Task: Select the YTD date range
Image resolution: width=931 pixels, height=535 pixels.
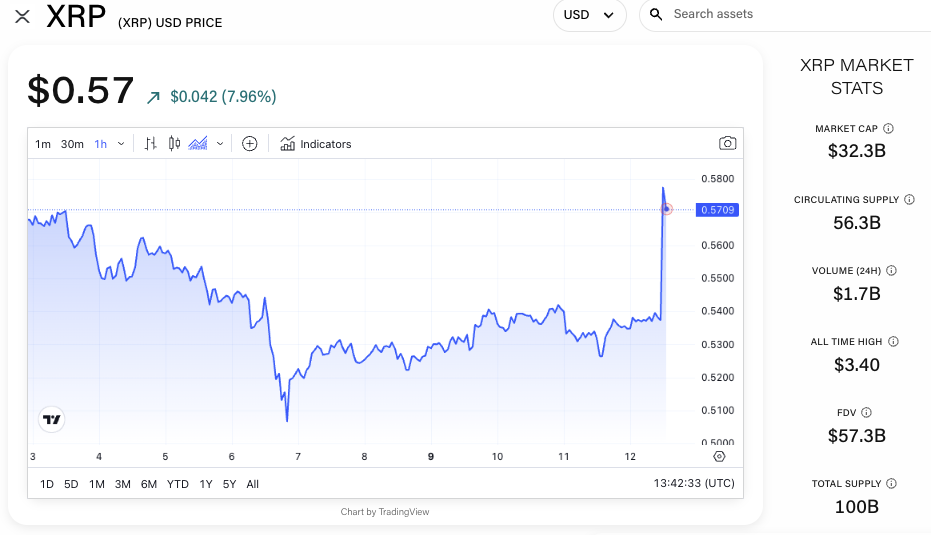Action: click(x=178, y=484)
